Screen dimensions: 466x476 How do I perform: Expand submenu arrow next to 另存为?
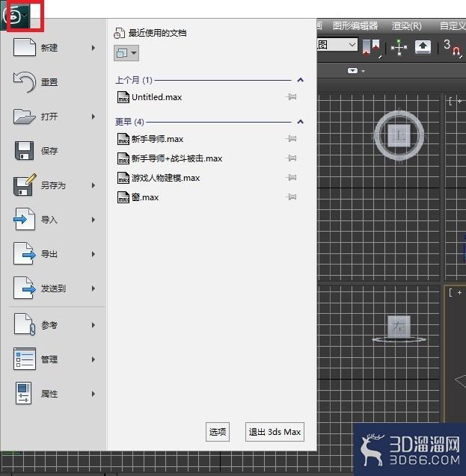pyautogui.click(x=93, y=185)
